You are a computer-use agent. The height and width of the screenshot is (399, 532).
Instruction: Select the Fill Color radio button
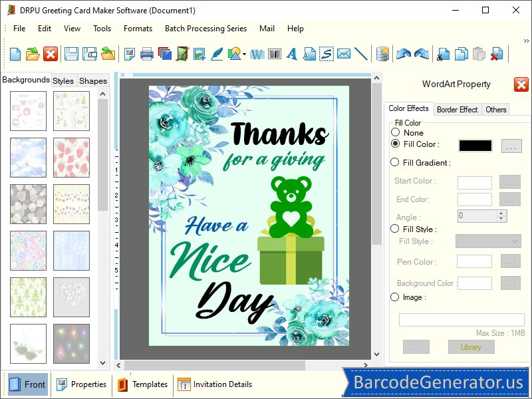[x=395, y=144]
